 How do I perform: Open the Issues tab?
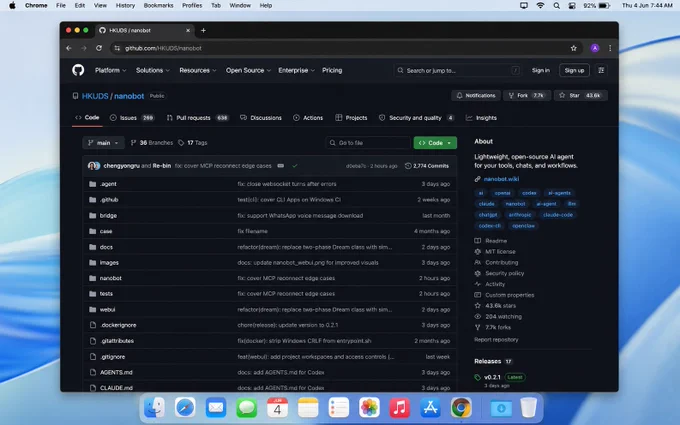coord(132,118)
